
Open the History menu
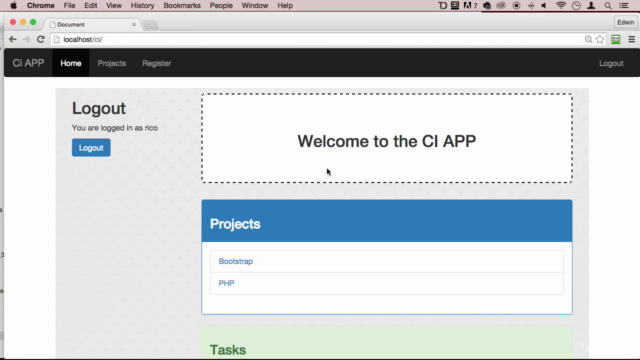click(142, 6)
